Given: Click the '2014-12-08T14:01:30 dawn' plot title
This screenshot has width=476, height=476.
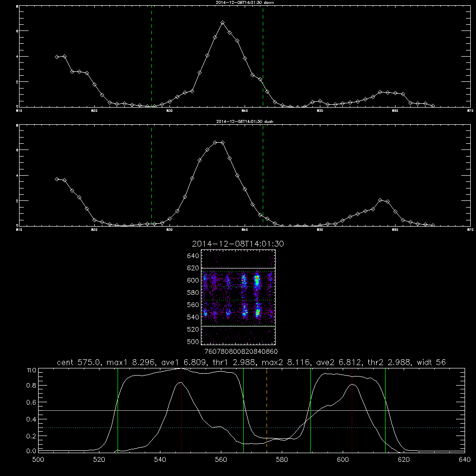Looking at the screenshot, I should click(245, 2).
